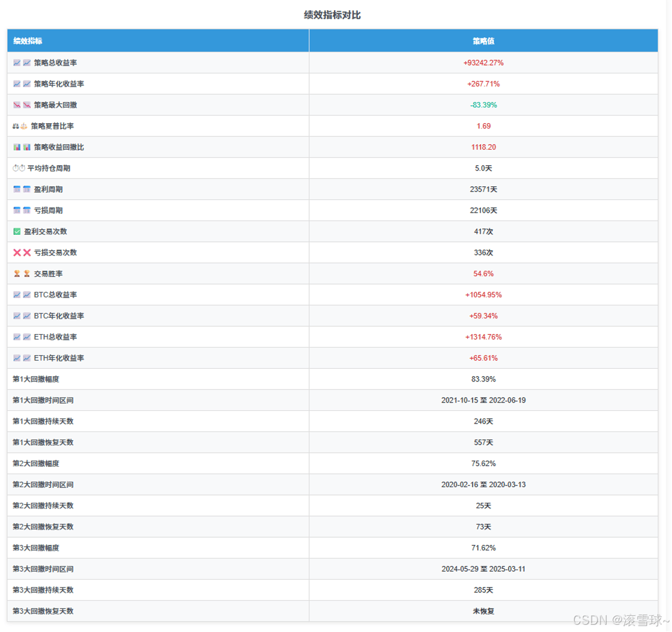Click the 246天 value
Viewport: 672px width, 632px height.
coord(483,421)
